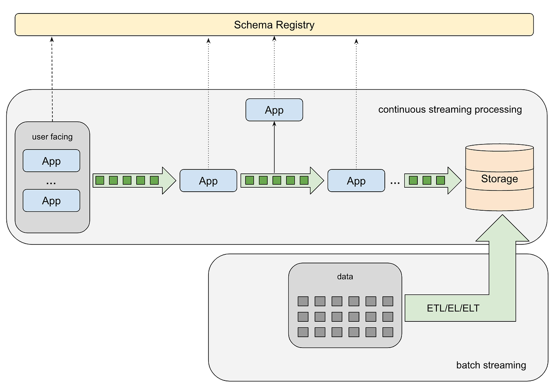Collapse the batch streaming container
This screenshot has height=392, width=556.
[491, 365]
